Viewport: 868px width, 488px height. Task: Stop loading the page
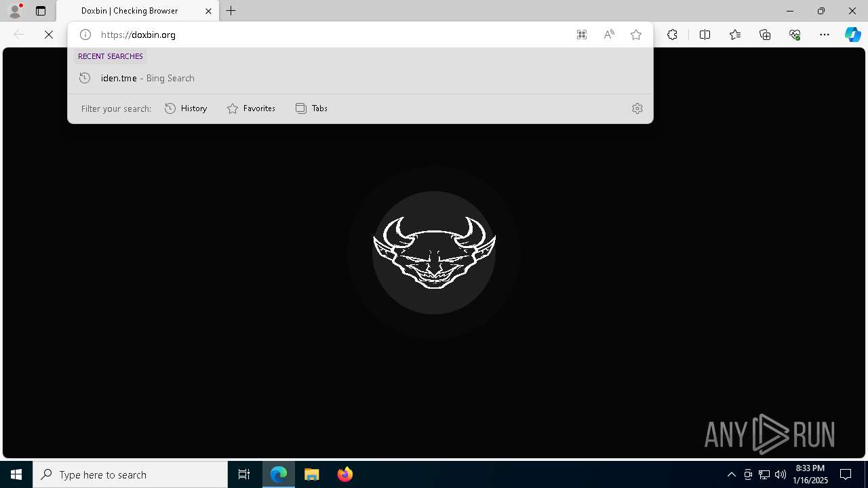(49, 35)
